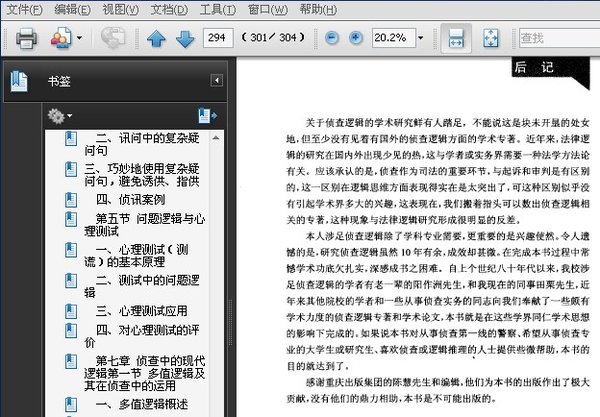Open the 文档(D) menu
This screenshot has width=600, height=417.
click(x=169, y=9)
